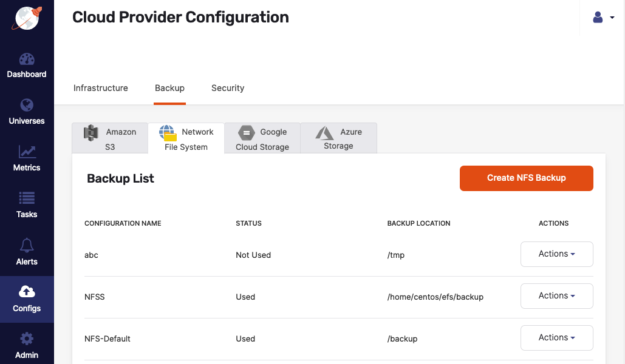Expand Actions dropdown for NFSS
The image size is (625, 364).
556,296
